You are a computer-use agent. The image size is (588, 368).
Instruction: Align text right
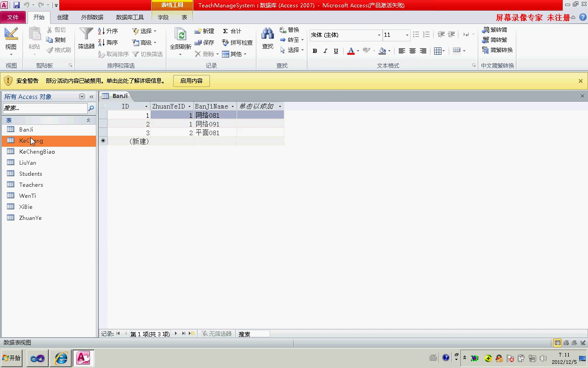coord(423,51)
